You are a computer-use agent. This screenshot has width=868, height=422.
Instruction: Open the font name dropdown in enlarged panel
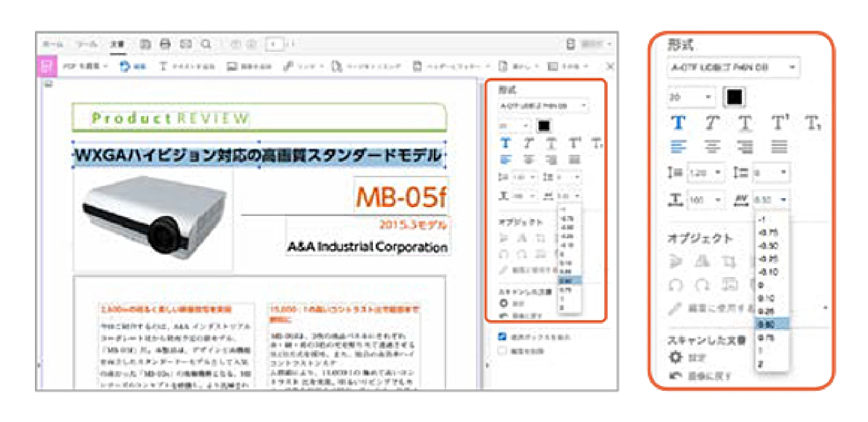click(792, 67)
